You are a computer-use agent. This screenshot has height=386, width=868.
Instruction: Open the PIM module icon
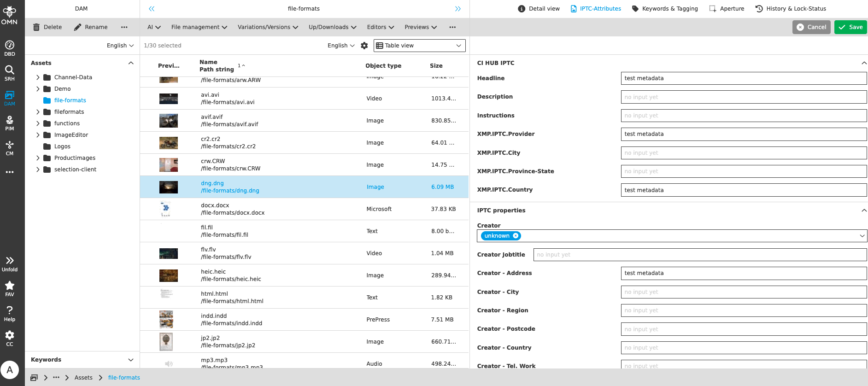[10, 123]
